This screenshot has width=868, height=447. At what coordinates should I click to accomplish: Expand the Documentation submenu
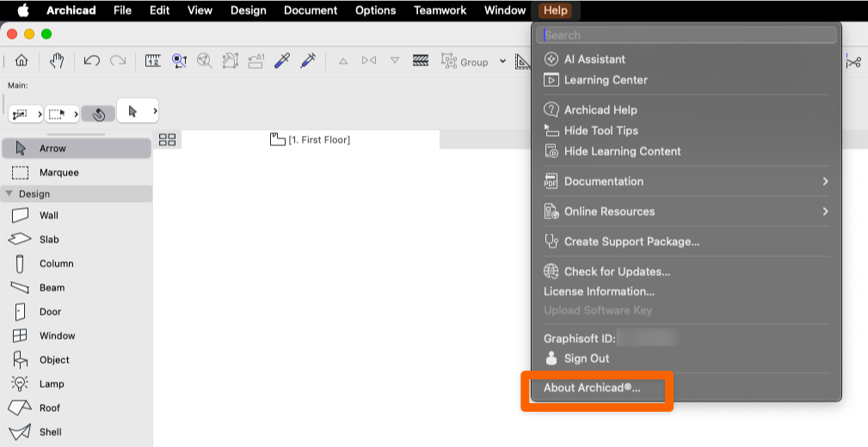[686, 181]
